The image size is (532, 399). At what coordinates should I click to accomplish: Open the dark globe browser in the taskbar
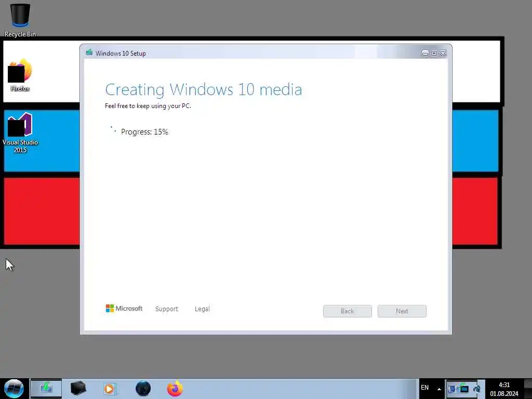coord(143,389)
